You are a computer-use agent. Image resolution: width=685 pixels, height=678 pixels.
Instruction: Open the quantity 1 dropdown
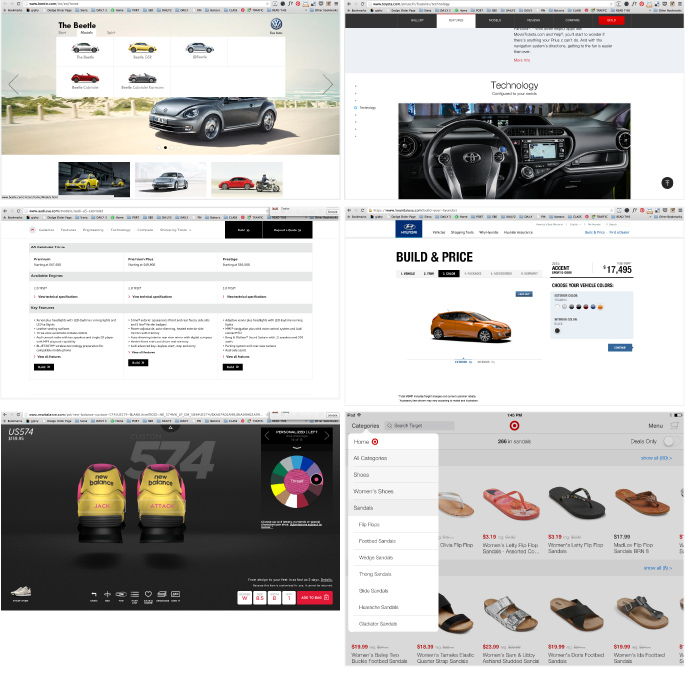coord(289,598)
